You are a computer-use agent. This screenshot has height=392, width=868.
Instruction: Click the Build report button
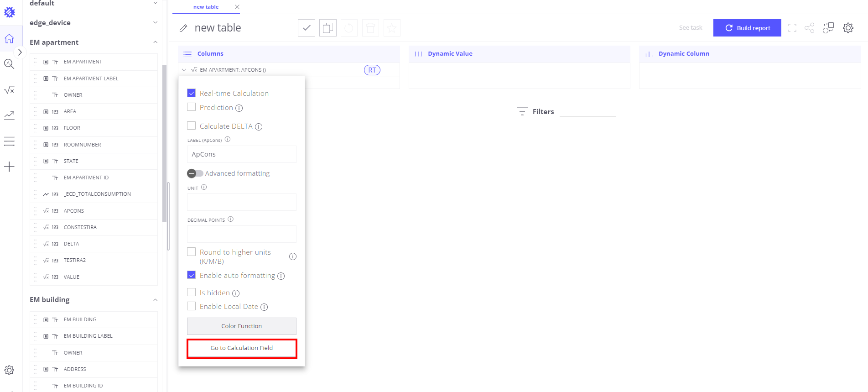[x=747, y=28]
